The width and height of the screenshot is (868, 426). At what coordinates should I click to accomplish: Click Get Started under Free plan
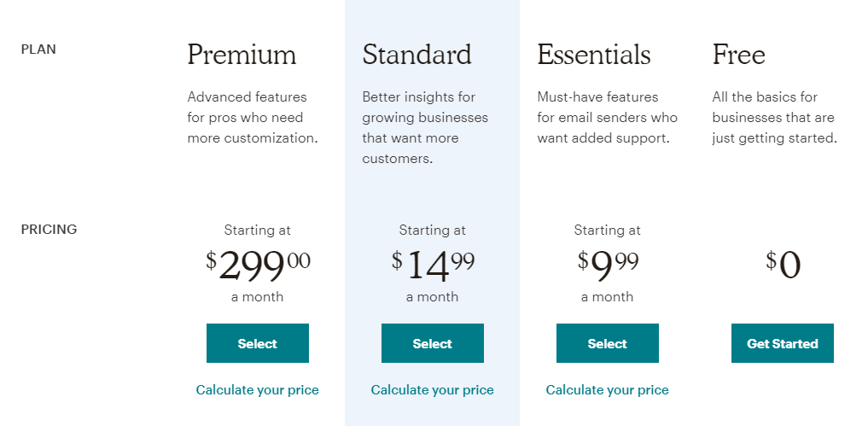[782, 343]
